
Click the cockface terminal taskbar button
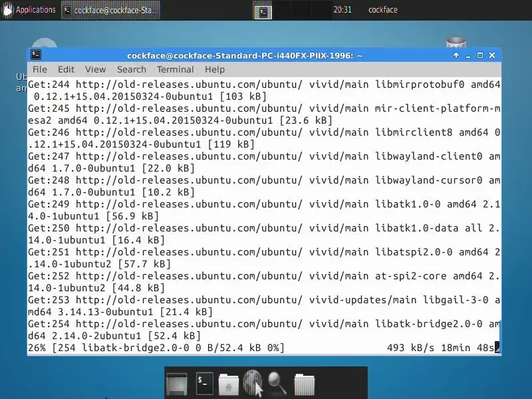[x=110, y=10]
